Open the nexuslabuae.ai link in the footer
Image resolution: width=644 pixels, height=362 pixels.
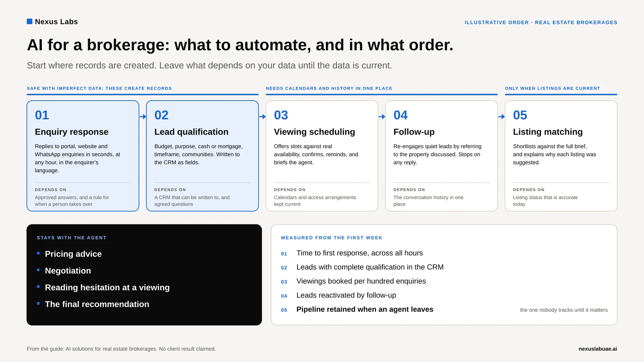pos(598,349)
